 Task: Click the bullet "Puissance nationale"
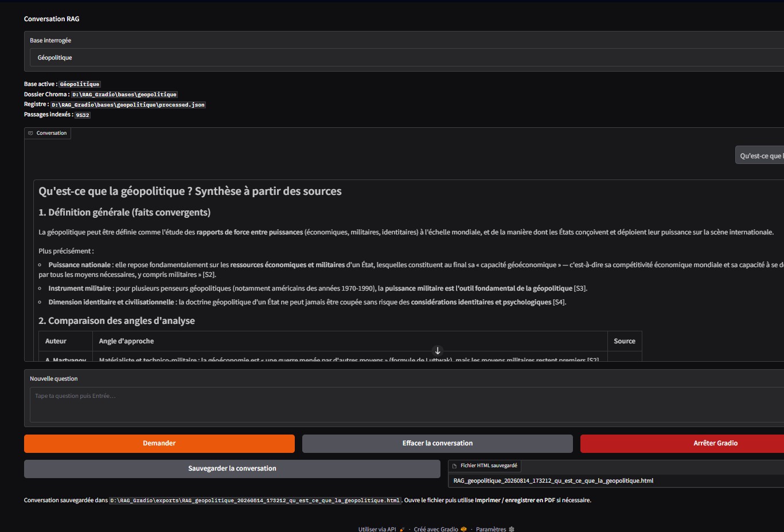click(x=80, y=265)
